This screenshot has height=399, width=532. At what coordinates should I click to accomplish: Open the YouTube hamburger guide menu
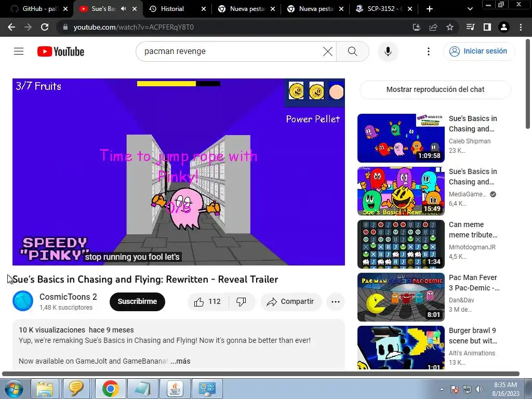tap(19, 51)
